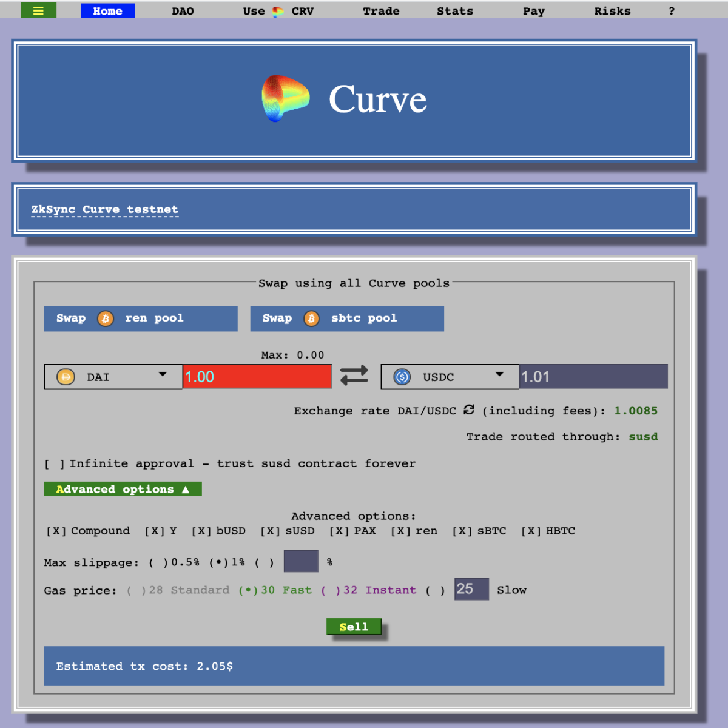The height and width of the screenshot is (728, 728).
Task: Click the Bitcoin icon in sbtc pool button
Action: tap(311, 318)
